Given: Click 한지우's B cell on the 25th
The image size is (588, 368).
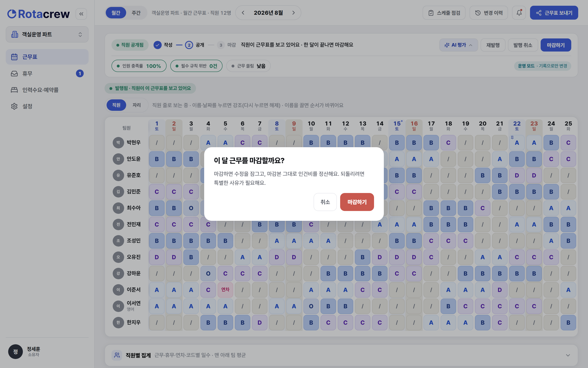Looking at the screenshot, I should click(x=568, y=322).
